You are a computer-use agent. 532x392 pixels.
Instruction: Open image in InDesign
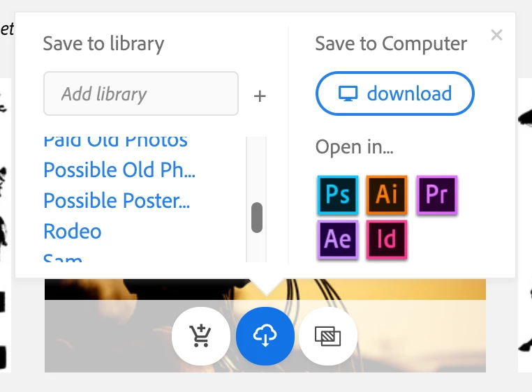387,239
